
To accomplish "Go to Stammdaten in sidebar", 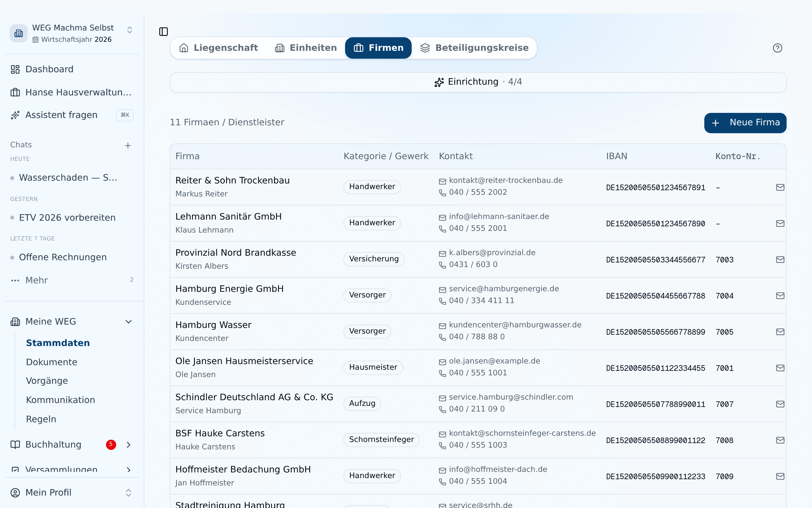I will coord(58,343).
